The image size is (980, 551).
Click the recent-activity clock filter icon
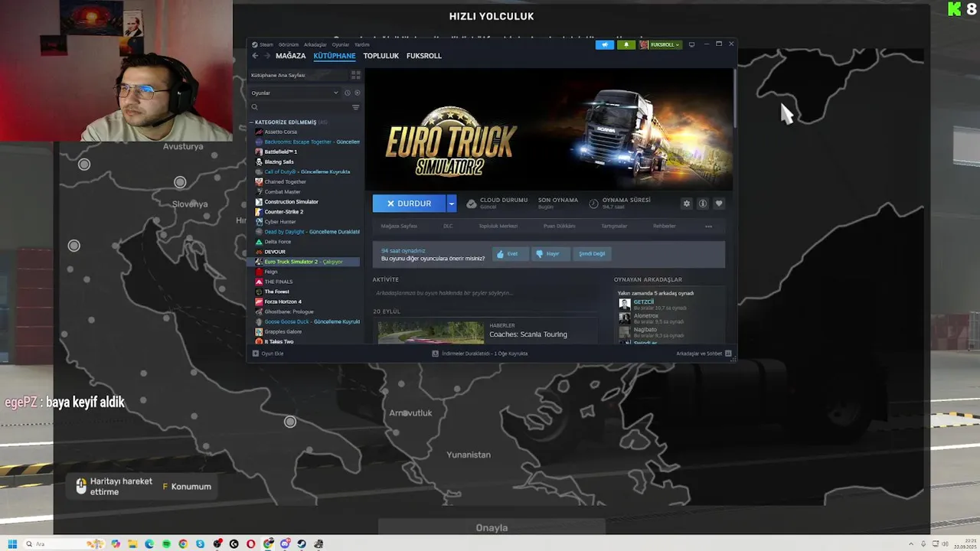[347, 93]
